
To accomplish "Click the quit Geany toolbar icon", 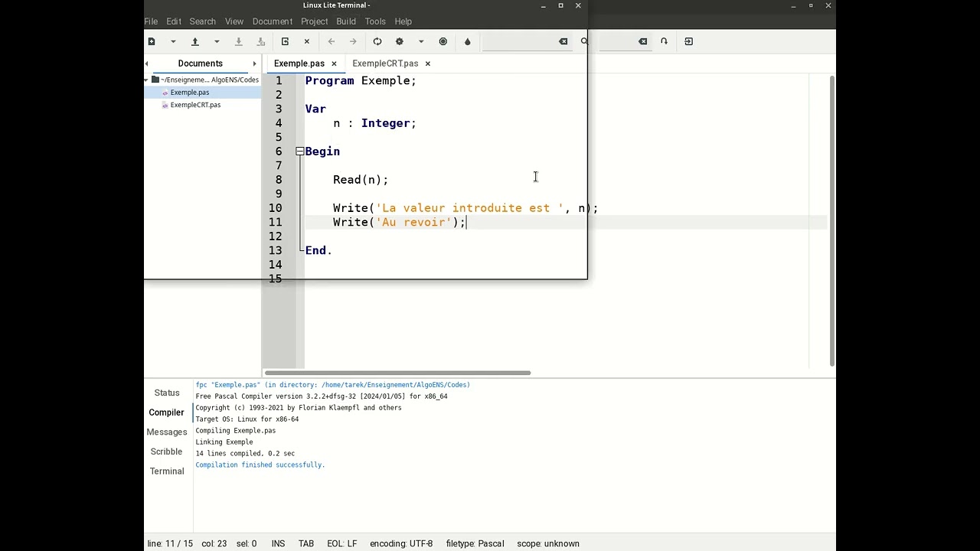I will pos(688,41).
